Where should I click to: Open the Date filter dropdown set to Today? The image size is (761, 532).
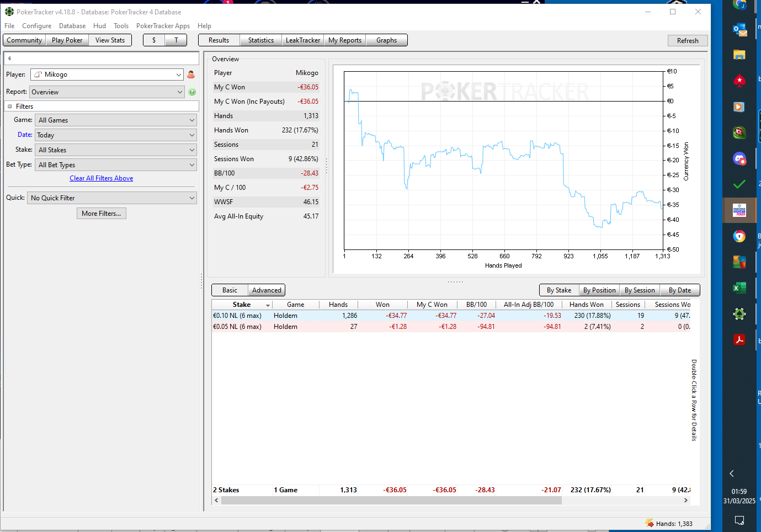pyautogui.click(x=116, y=135)
